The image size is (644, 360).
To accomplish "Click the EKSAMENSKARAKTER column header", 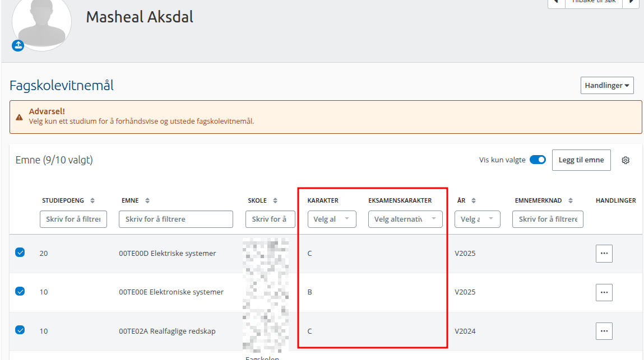I will [400, 200].
